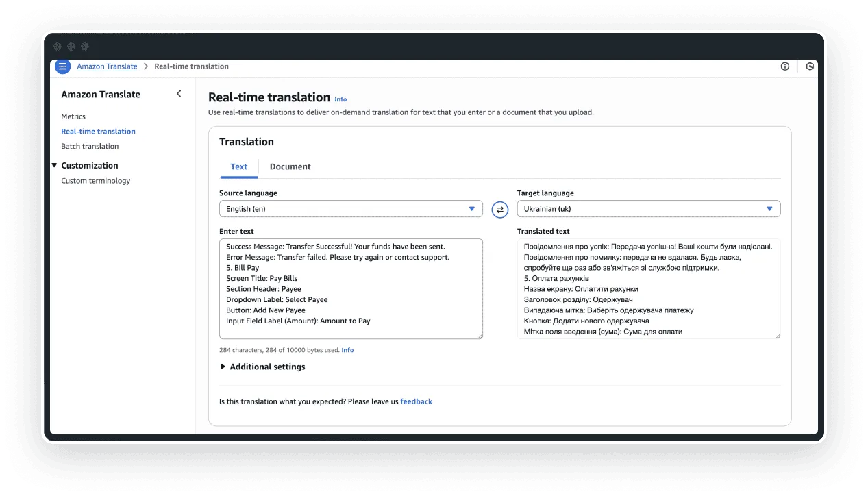
Task: Navigate to Metrics in the sidebar
Action: (73, 116)
